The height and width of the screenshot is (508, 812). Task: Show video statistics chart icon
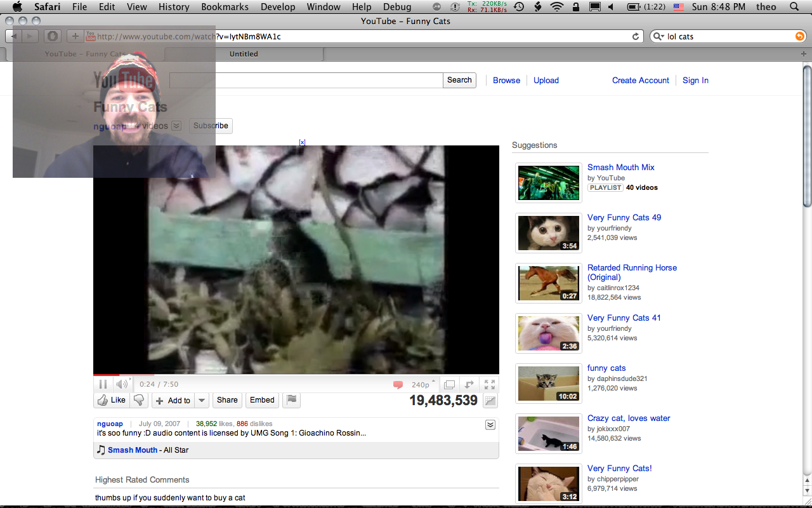[x=490, y=401]
